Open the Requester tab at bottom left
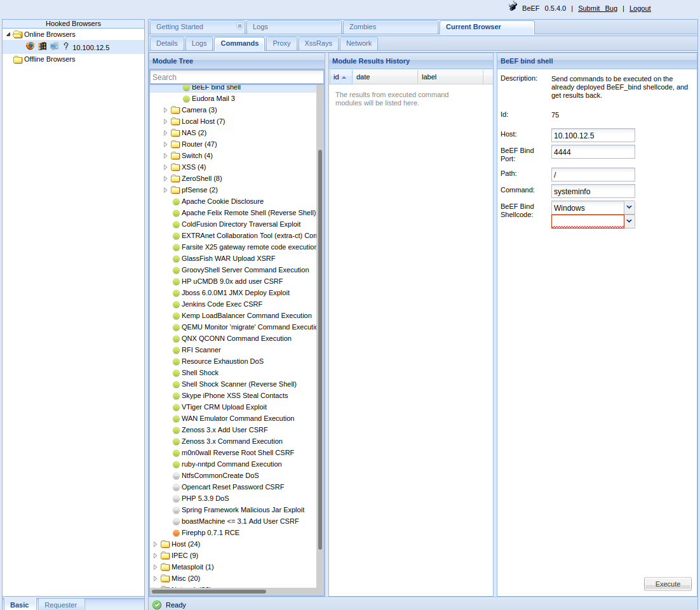This screenshot has width=700, height=610. tap(61, 605)
